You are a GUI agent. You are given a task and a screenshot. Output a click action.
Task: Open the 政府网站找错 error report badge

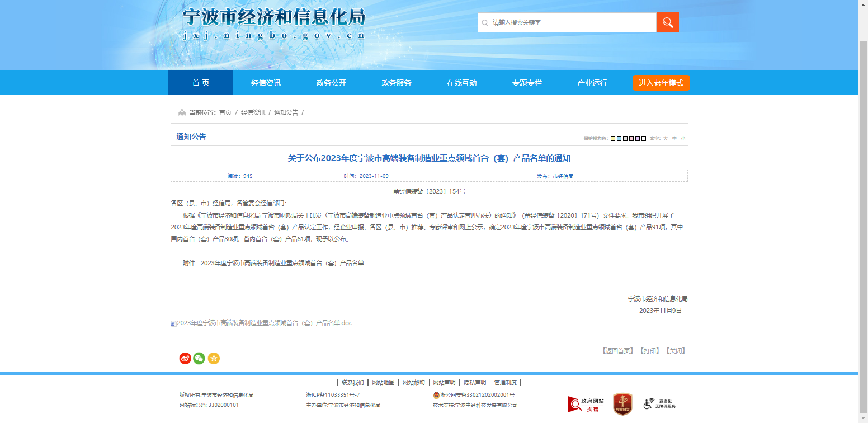pyautogui.click(x=586, y=404)
